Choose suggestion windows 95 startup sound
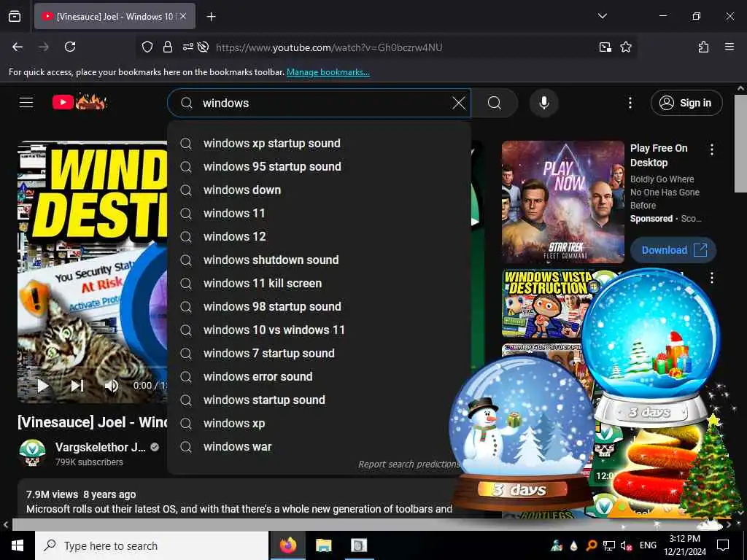 [x=320, y=167]
